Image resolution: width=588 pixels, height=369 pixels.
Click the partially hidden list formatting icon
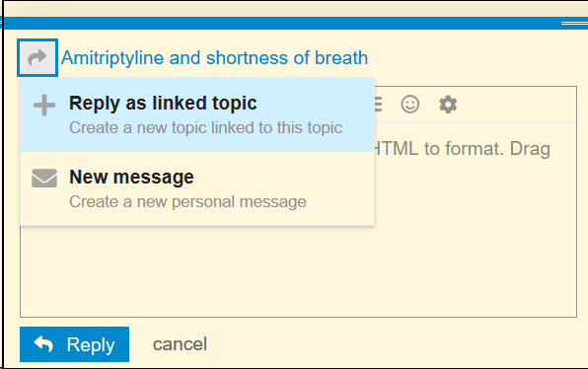click(378, 105)
